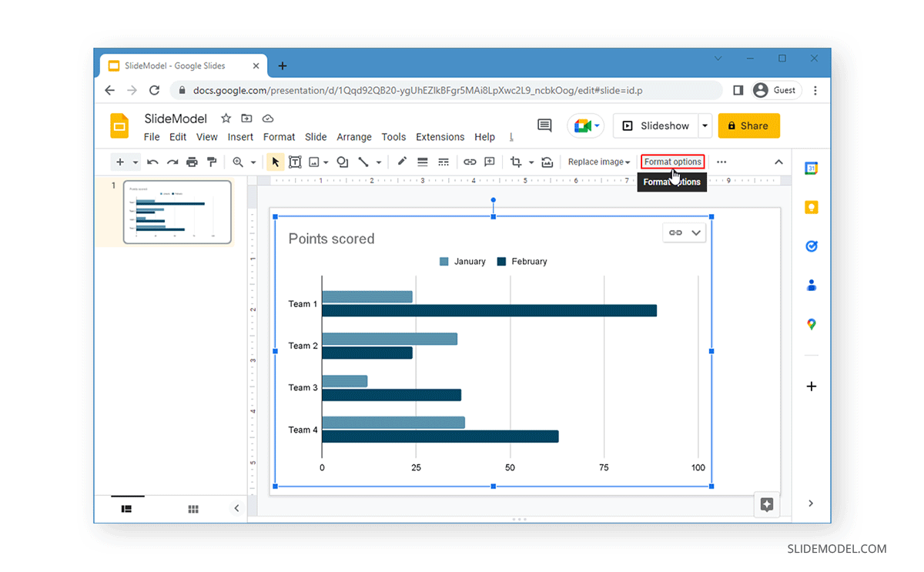Click the Zoom magnifier icon
This screenshot has width=924, height=572.
tap(238, 162)
